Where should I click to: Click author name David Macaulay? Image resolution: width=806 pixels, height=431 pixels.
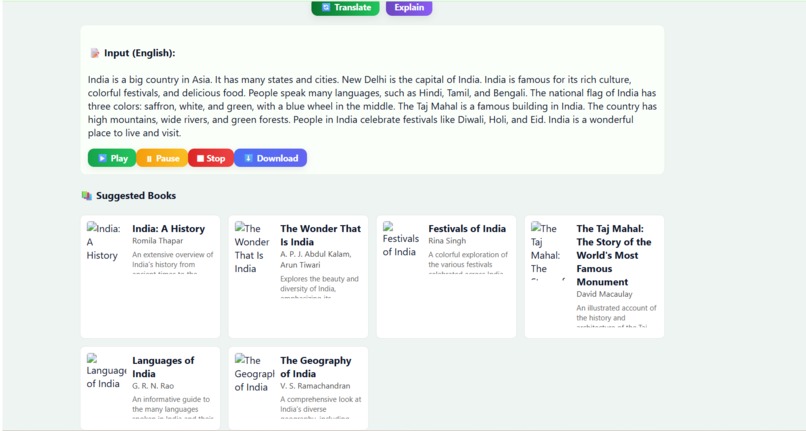point(604,294)
